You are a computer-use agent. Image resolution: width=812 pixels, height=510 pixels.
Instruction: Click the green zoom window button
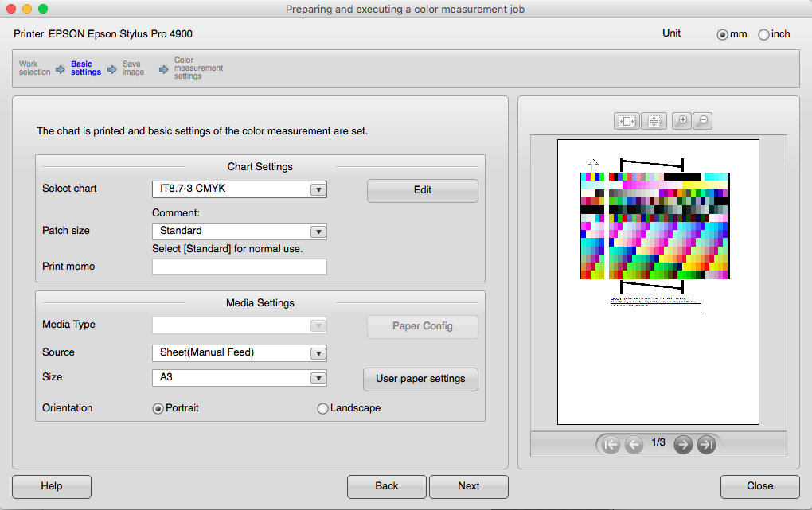tap(43, 9)
